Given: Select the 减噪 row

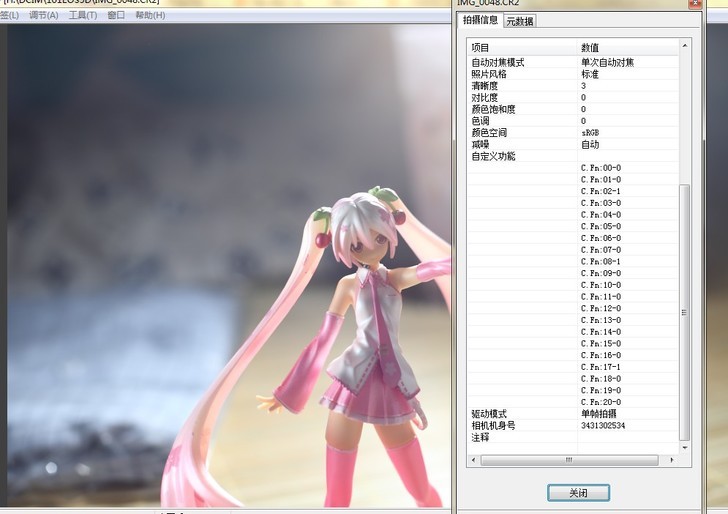Looking at the screenshot, I should click(573, 144).
